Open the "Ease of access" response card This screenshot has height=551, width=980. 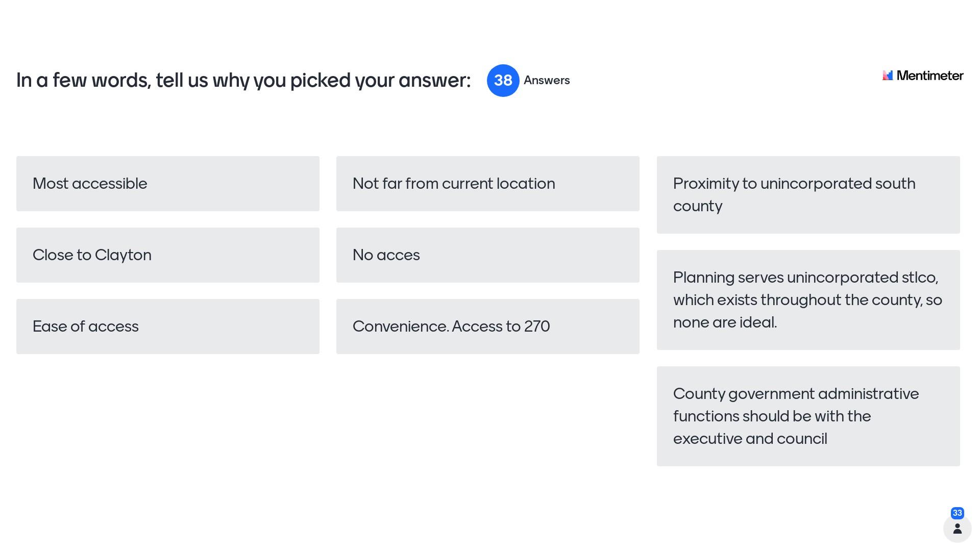point(168,327)
